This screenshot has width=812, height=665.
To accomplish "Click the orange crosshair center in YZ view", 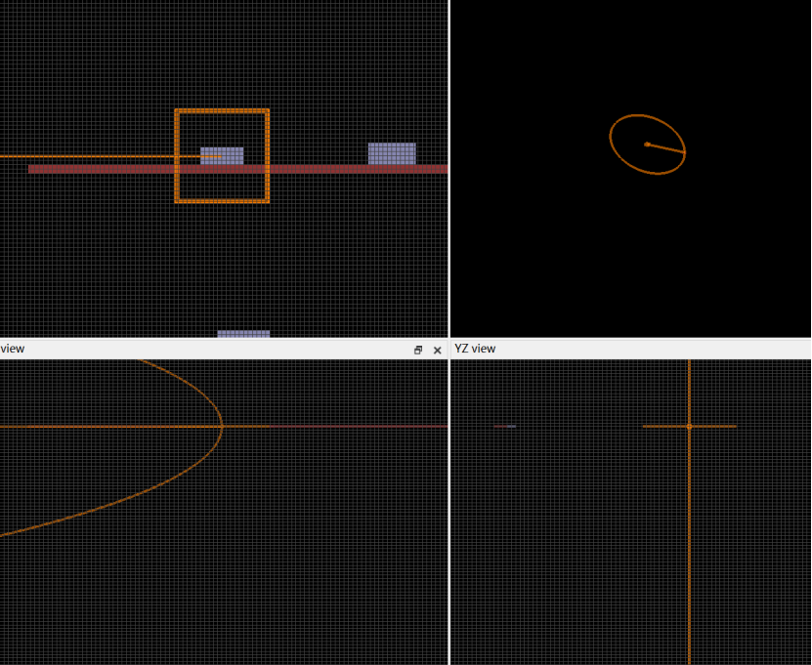I will click(x=689, y=427).
